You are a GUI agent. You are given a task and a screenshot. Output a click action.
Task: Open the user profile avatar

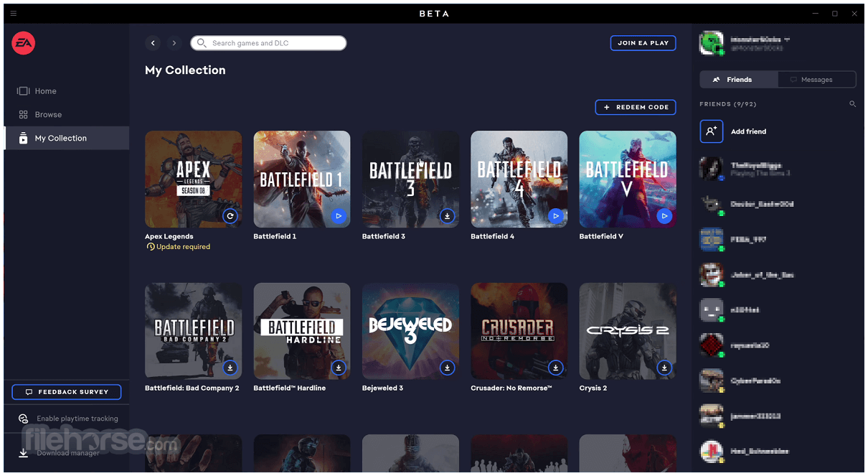click(711, 43)
